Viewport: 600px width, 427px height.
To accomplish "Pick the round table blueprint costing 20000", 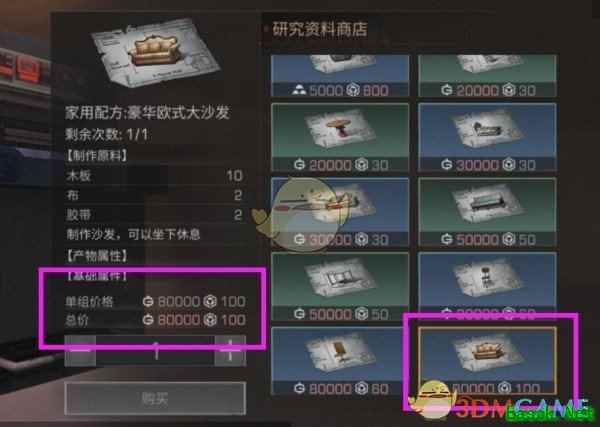I will [340, 137].
